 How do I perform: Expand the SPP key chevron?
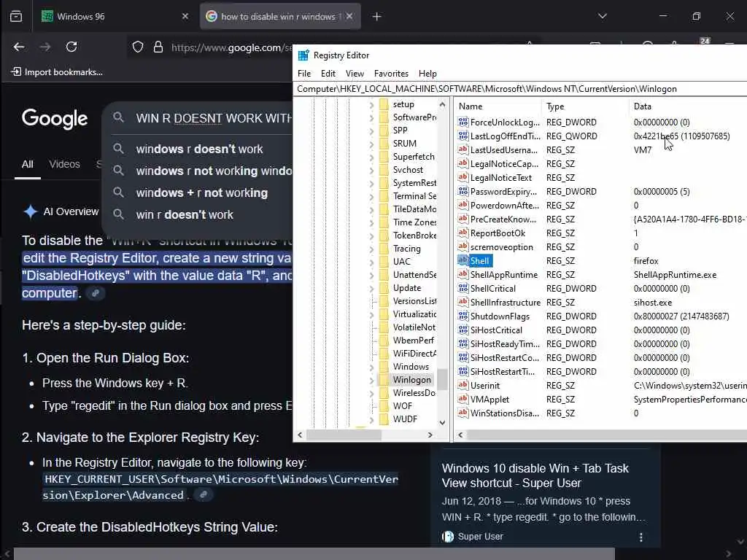coord(371,131)
